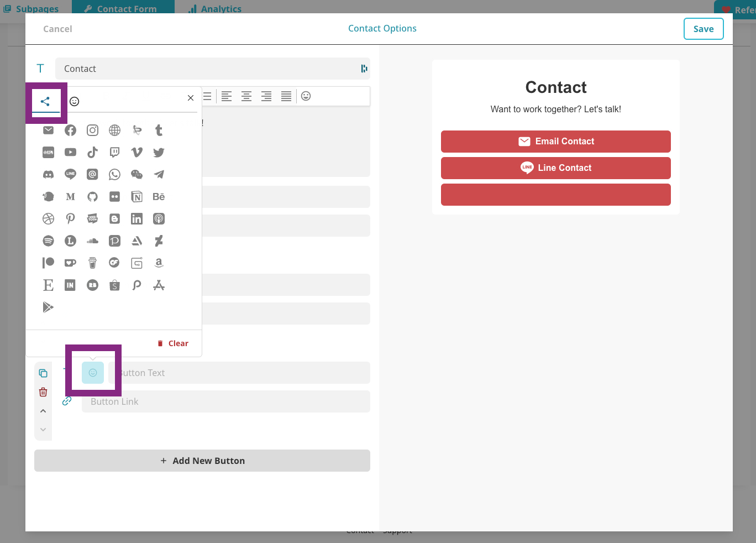Select the Google Play icon
The height and width of the screenshot is (543, 756).
49,307
